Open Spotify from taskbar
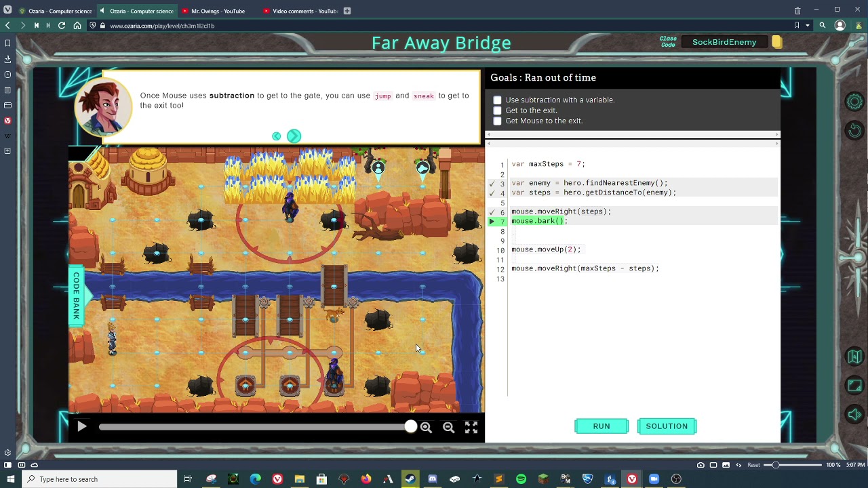The width and height of the screenshot is (868, 488). (x=521, y=479)
